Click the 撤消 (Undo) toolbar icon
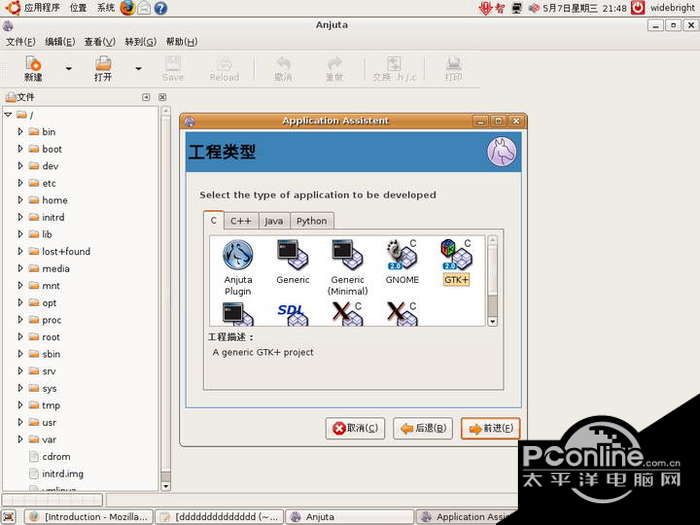 coord(283,64)
